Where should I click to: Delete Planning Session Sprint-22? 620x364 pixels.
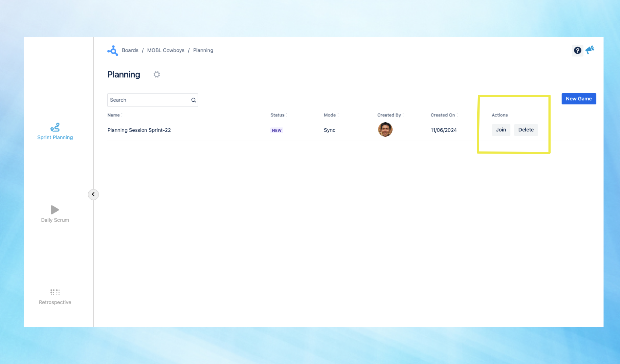pos(526,130)
